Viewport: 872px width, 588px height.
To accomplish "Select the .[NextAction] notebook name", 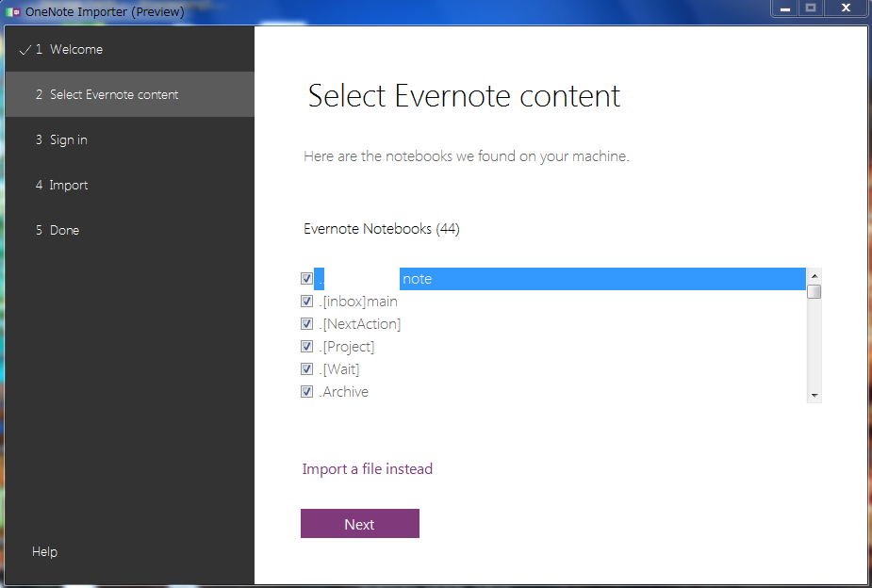I will 360,323.
